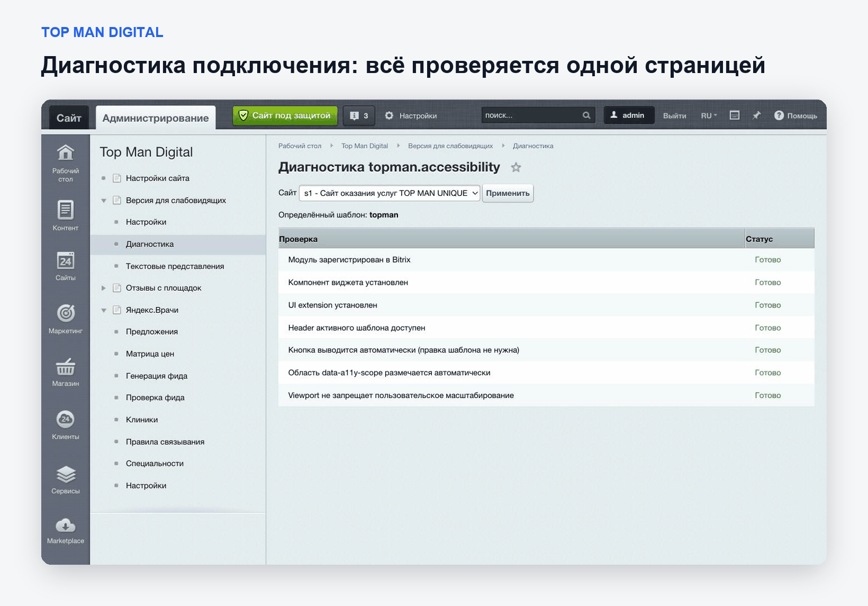Click the gear Настройки in the top bar

click(411, 115)
